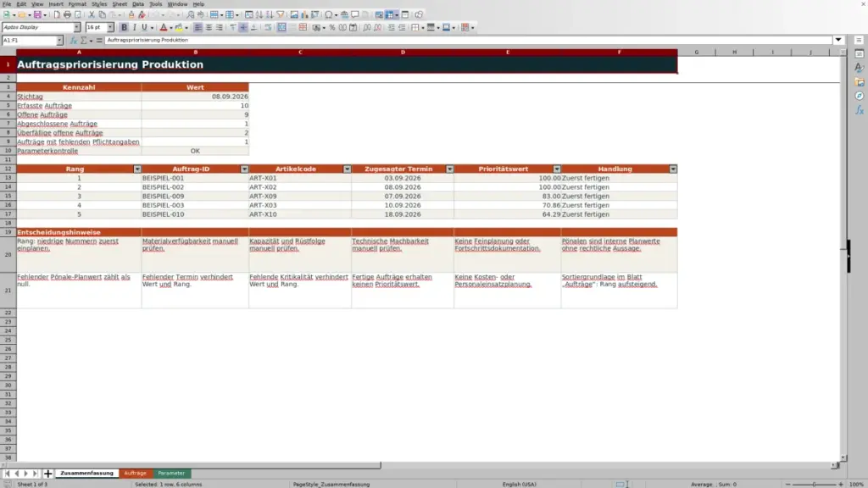The height and width of the screenshot is (488, 868).
Task: Print the document via printer icon
Action: pos(67,15)
